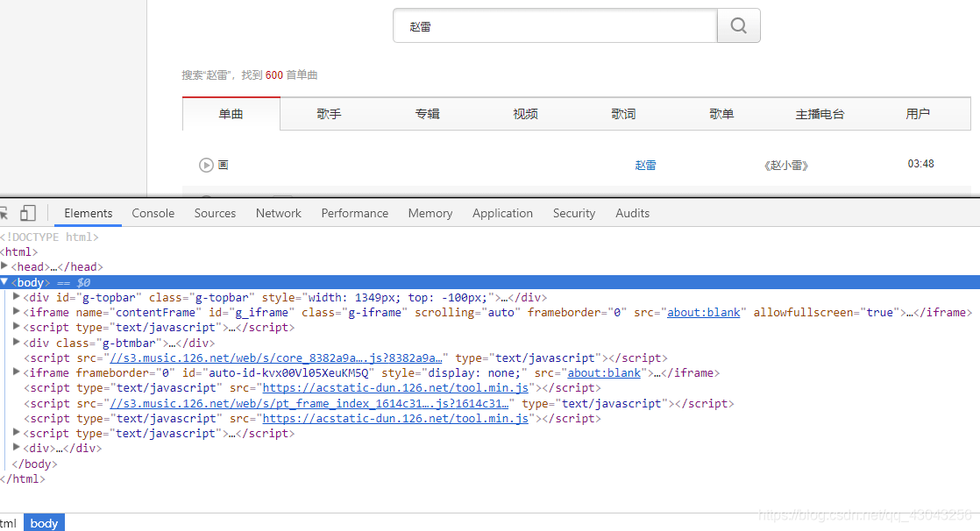This screenshot has height=531, width=980.
Task: Expand the g-topbar div node
Action: pos(17,297)
